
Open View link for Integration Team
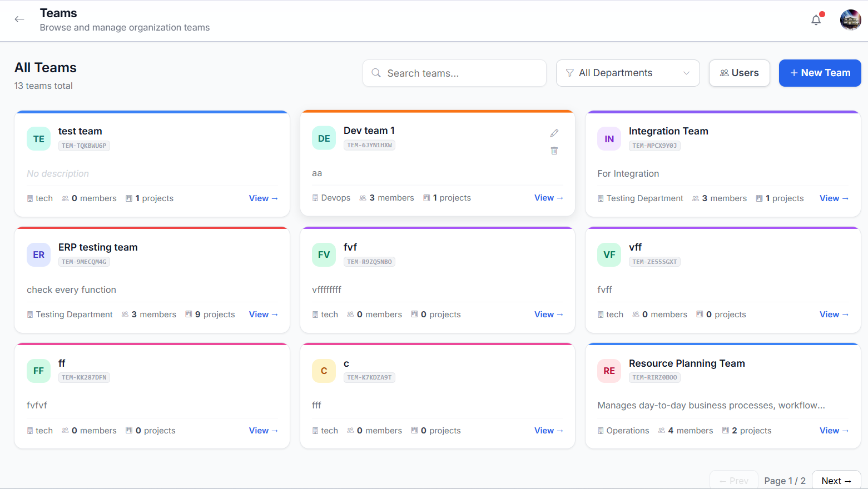pos(834,198)
